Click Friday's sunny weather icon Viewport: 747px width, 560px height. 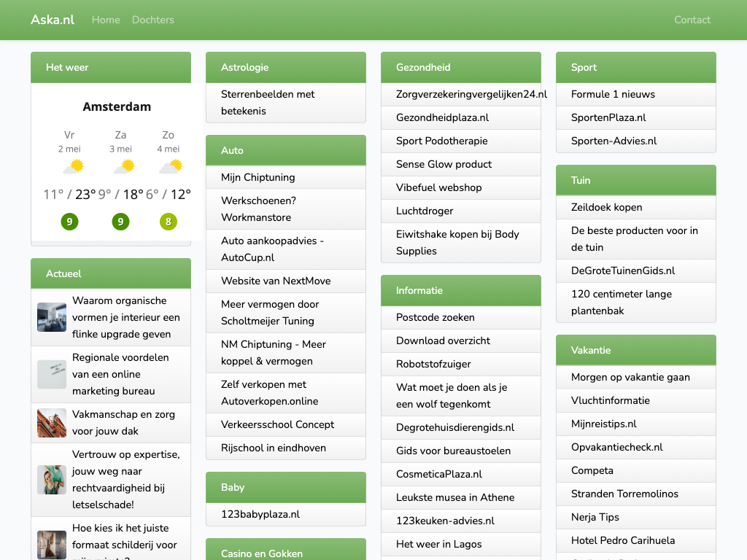point(74,167)
